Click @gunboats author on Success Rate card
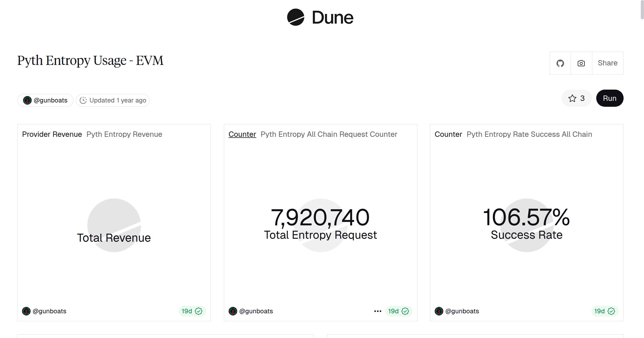This screenshot has width=644, height=338. (x=462, y=311)
